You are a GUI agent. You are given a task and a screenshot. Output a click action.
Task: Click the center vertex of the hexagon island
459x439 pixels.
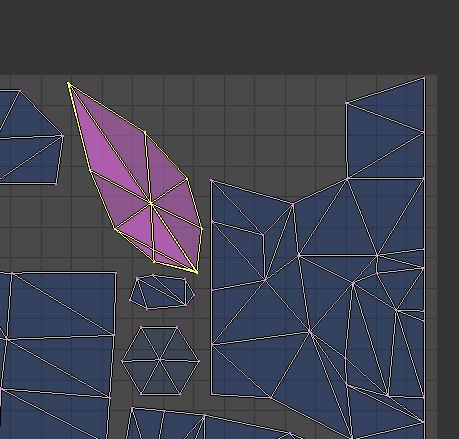pyautogui.click(x=160, y=360)
